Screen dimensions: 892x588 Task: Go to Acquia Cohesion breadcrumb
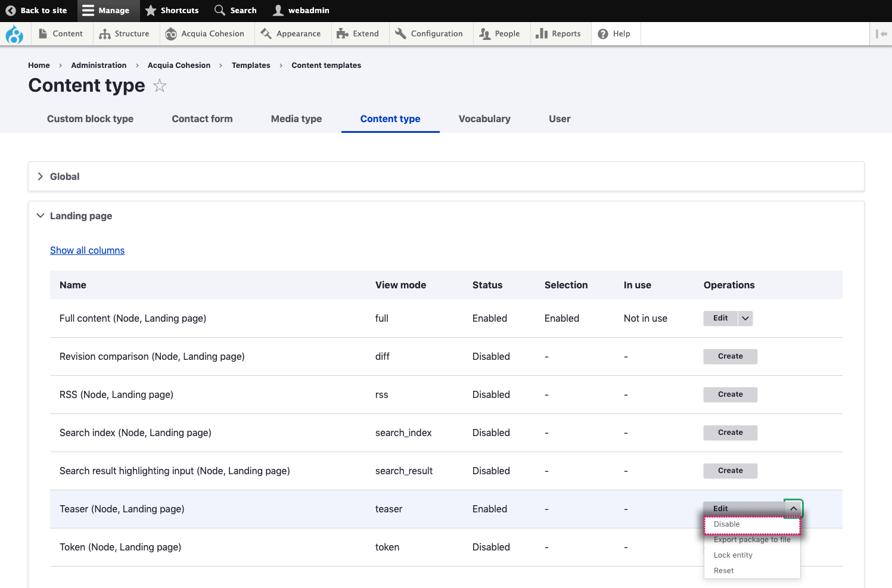pyautogui.click(x=179, y=66)
